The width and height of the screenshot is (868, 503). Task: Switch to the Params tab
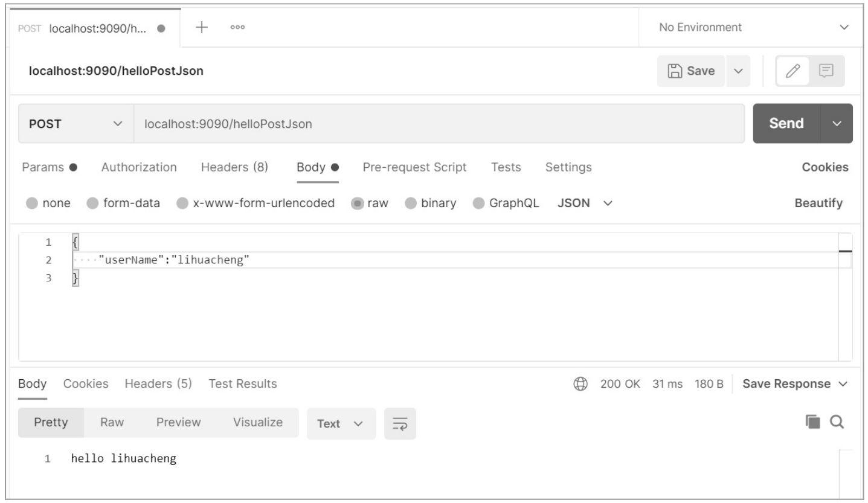click(50, 167)
